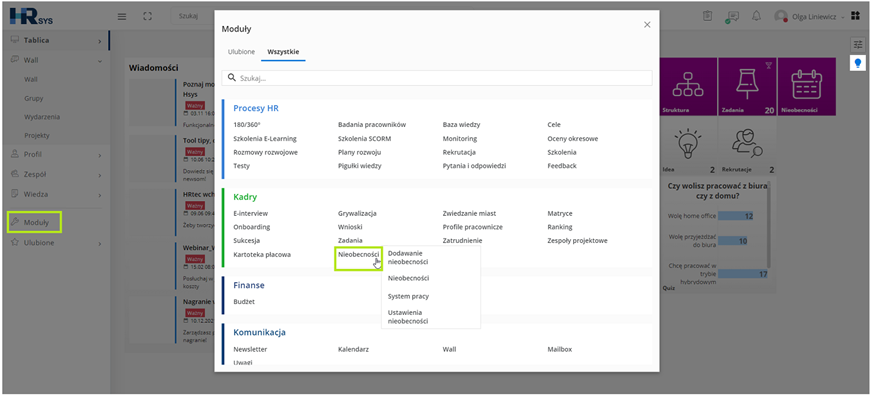Open the Szkolenia SCORM module
The width and height of the screenshot is (872, 397).
point(365,139)
